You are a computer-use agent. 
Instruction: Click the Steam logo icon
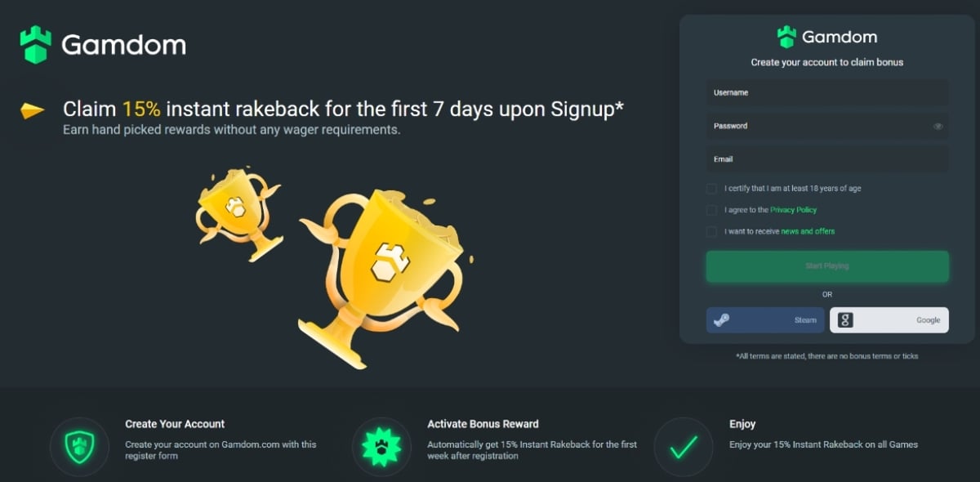pos(721,320)
